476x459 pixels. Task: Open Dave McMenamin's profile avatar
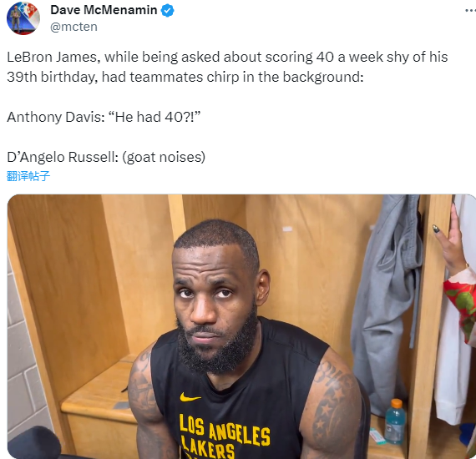click(x=23, y=18)
